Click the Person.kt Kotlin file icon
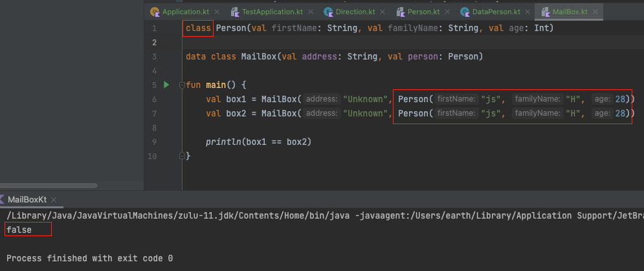 pos(401,12)
